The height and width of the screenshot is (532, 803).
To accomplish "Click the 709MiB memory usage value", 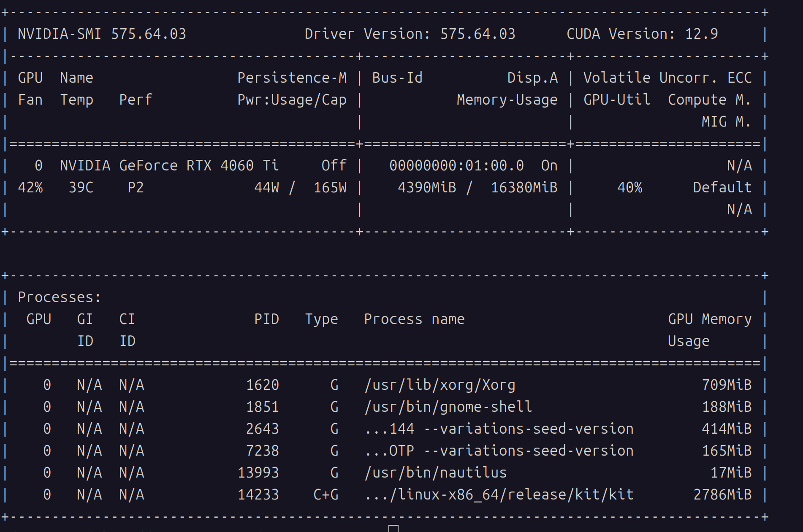I will point(727,385).
